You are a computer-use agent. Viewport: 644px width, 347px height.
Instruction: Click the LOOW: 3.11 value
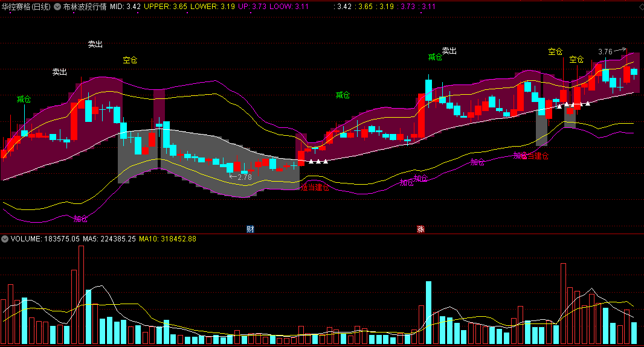289,7
